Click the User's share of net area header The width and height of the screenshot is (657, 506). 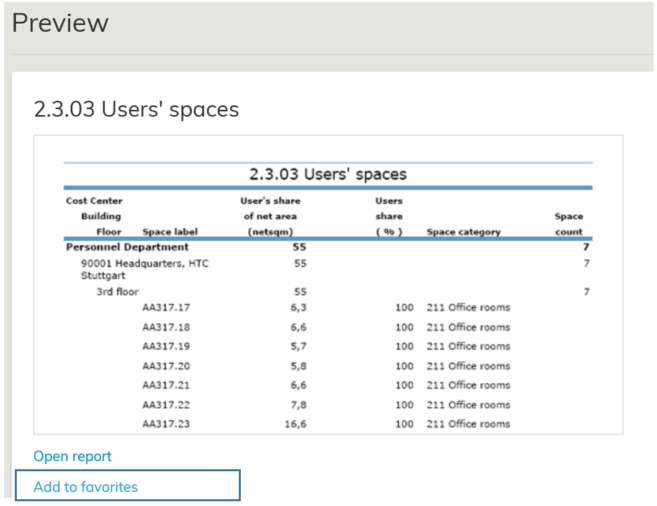point(270,216)
